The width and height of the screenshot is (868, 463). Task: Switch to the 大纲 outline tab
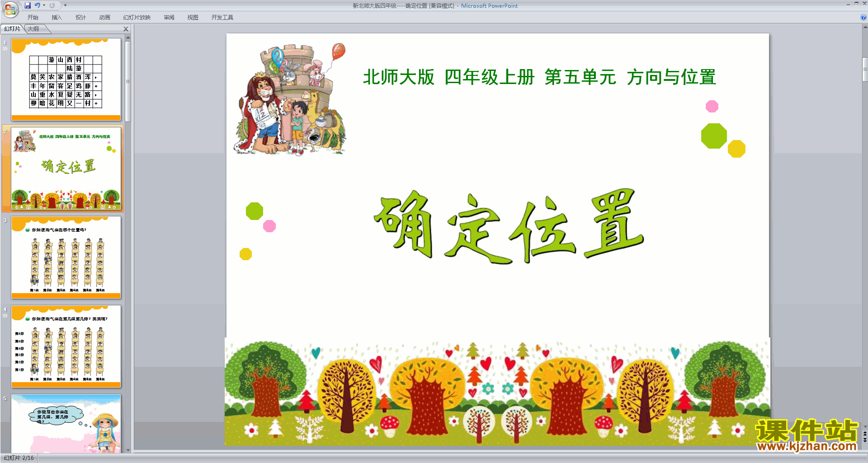(33, 29)
